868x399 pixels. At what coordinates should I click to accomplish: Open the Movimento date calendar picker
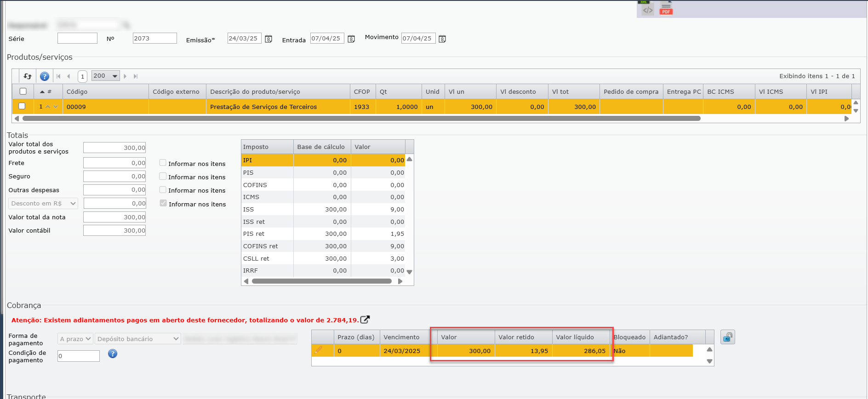pyautogui.click(x=442, y=39)
